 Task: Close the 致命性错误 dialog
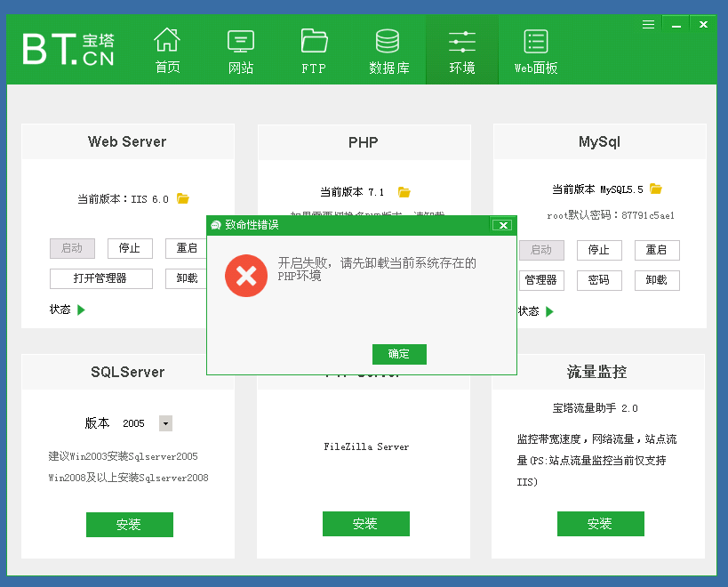click(502, 225)
